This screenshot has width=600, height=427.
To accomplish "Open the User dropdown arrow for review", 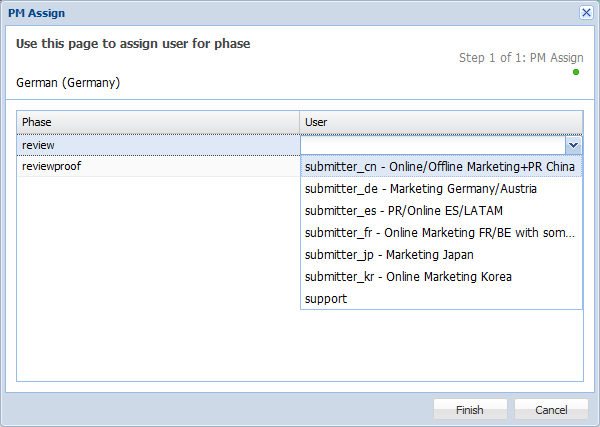I will [573, 145].
